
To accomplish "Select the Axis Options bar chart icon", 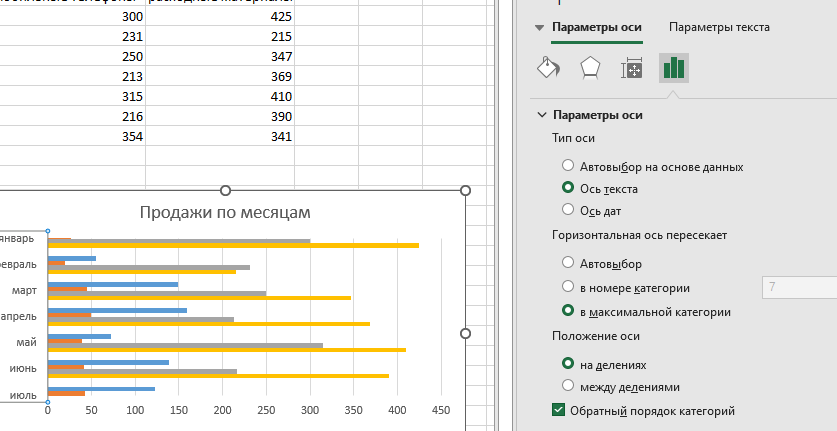I will (x=674, y=68).
